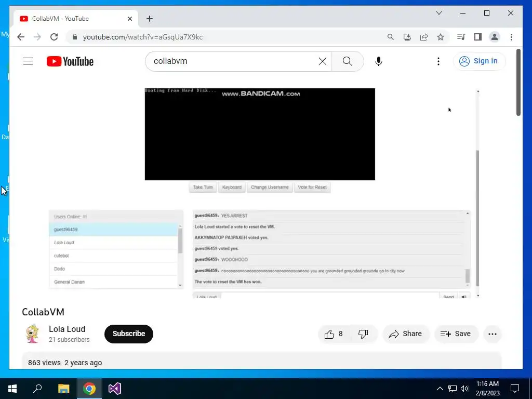Show hidden system tray icons

coord(440,389)
